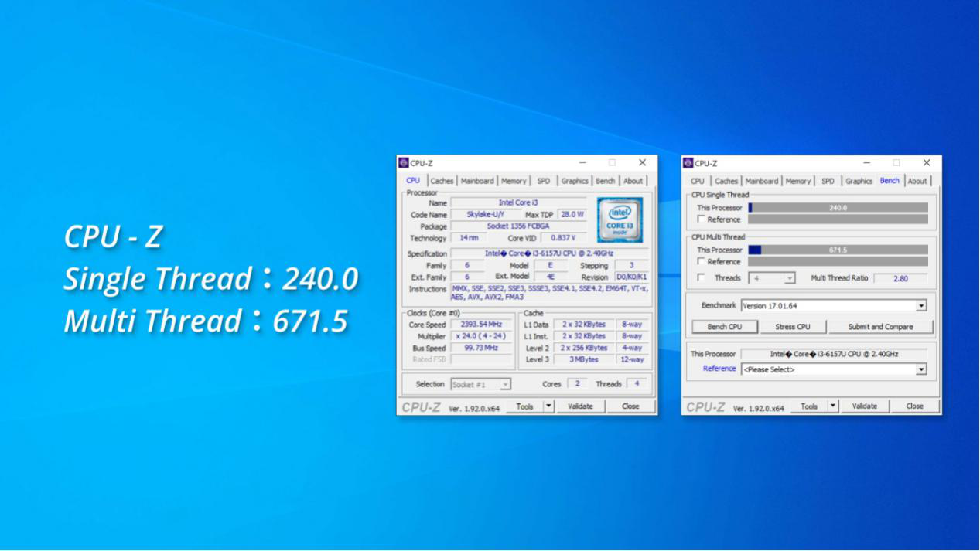Click Core VID 0.837 V value
This screenshot has height=551, width=980.
click(x=563, y=238)
